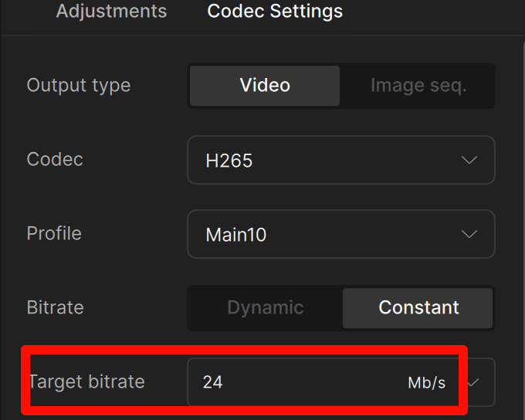The image size is (525, 420).
Task: Click the chevron arrow in the Codec field
Action: pyautogui.click(x=469, y=160)
